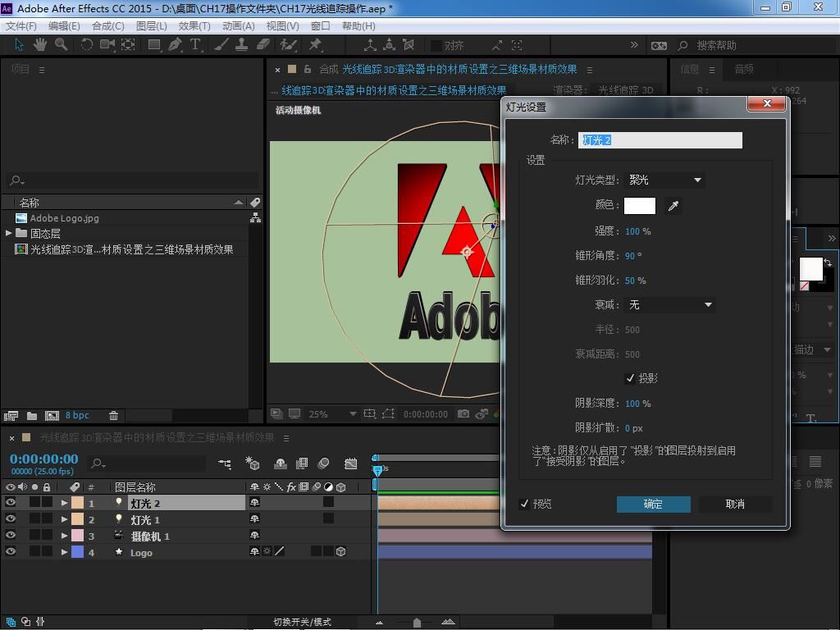Hide the 灯光 2 layer

coord(10,503)
